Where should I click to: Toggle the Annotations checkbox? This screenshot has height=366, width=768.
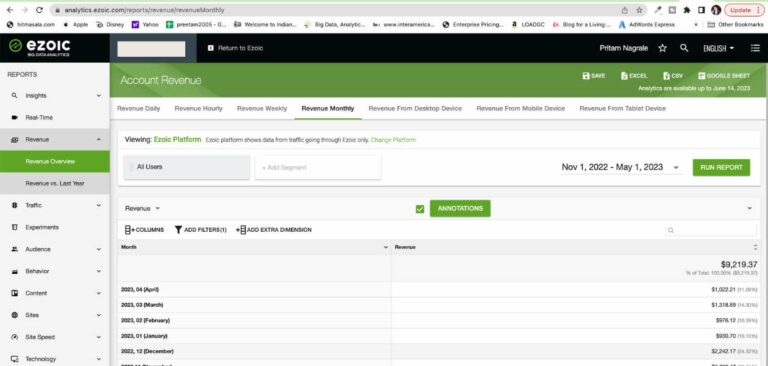(x=420, y=209)
